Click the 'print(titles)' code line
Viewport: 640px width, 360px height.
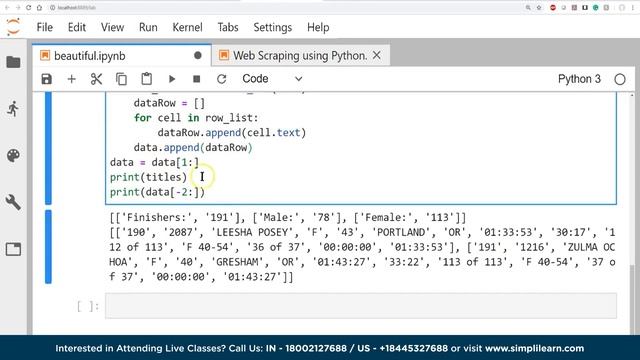click(x=148, y=177)
